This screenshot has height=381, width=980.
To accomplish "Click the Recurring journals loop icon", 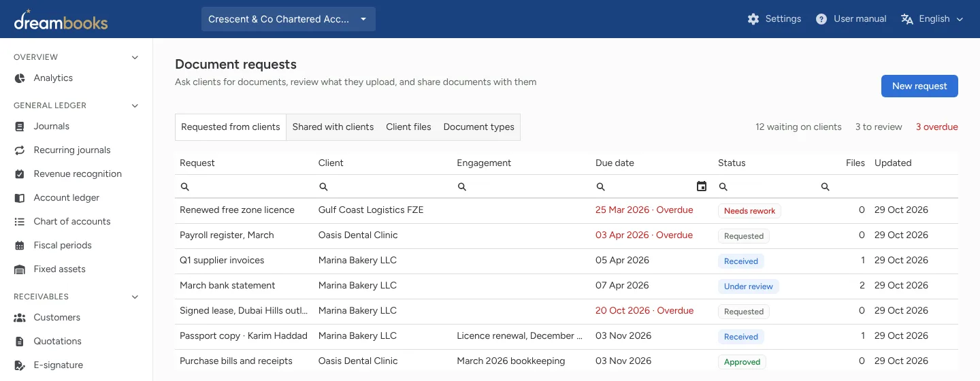I will (x=20, y=150).
